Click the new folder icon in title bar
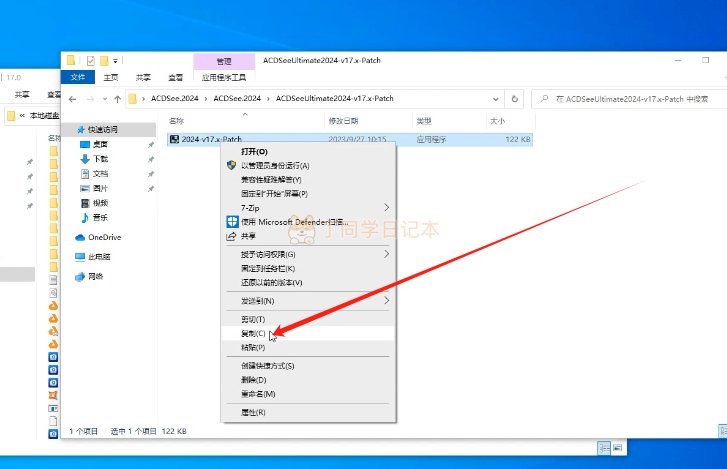The image size is (727, 469). coord(104,60)
